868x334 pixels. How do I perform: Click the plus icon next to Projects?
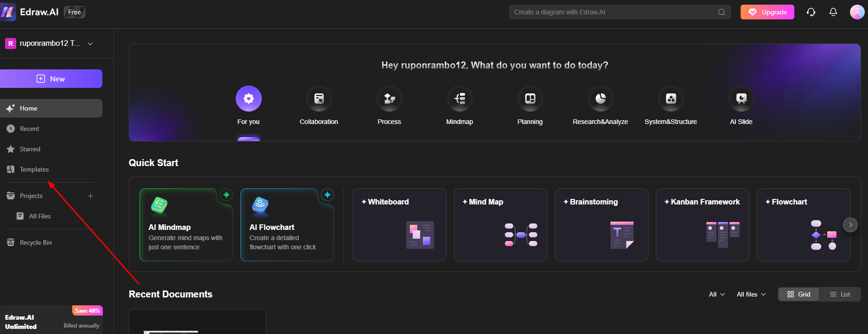(x=91, y=196)
